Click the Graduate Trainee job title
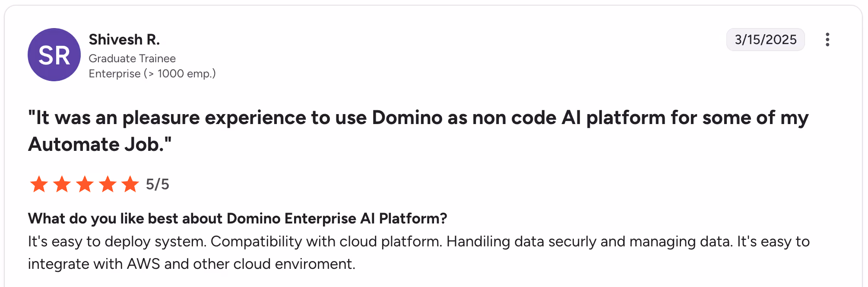The width and height of the screenshot is (868, 287). (x=132, y=58)
